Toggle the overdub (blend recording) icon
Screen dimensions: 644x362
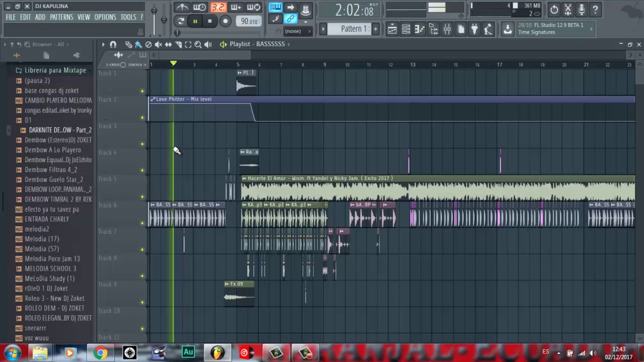tap(235, 8)
